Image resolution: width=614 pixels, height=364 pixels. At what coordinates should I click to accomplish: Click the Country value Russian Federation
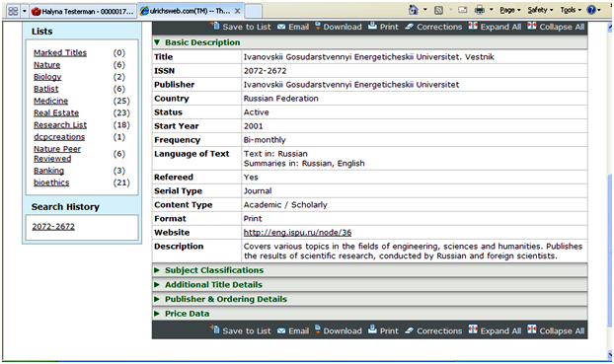pos(280,99)
